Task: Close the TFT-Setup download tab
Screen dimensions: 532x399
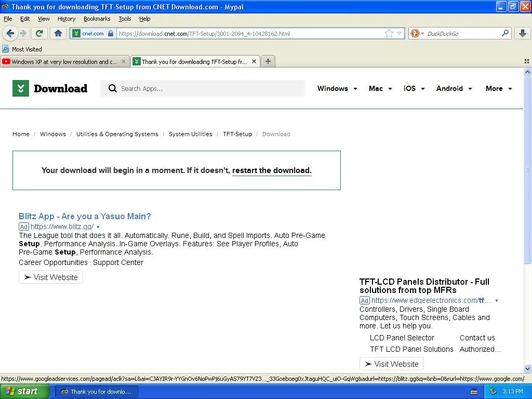Action: click(x=254, y=61)
